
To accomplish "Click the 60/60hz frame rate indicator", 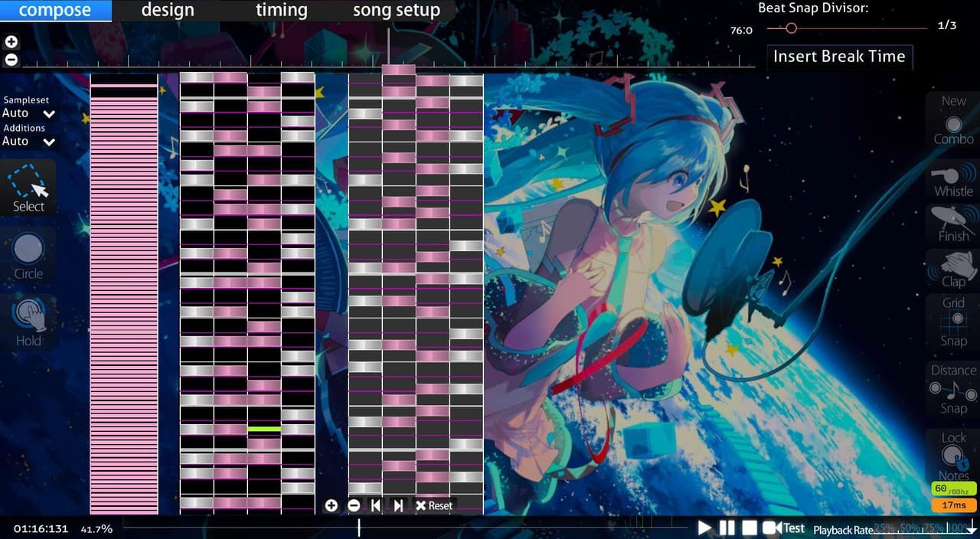I will coord(952,489).
